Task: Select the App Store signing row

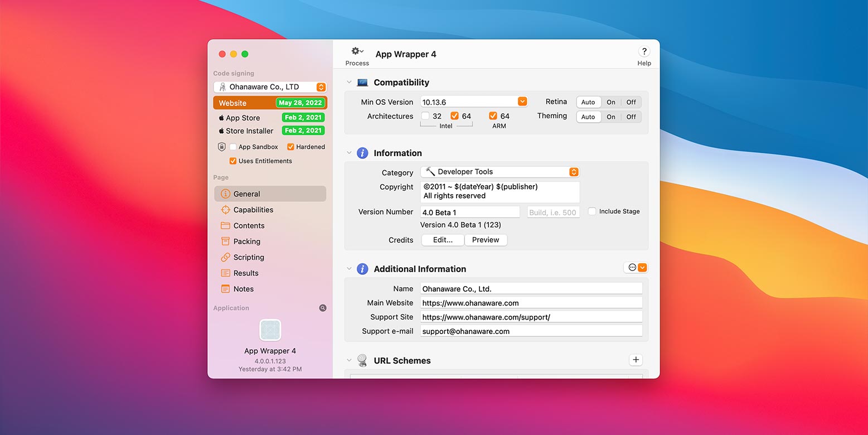Action: [270, 118]
